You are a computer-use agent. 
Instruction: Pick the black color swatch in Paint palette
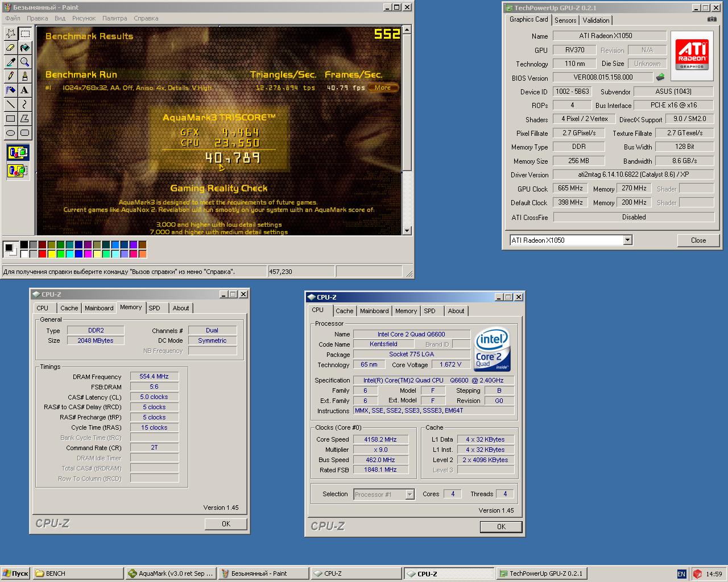24,245
